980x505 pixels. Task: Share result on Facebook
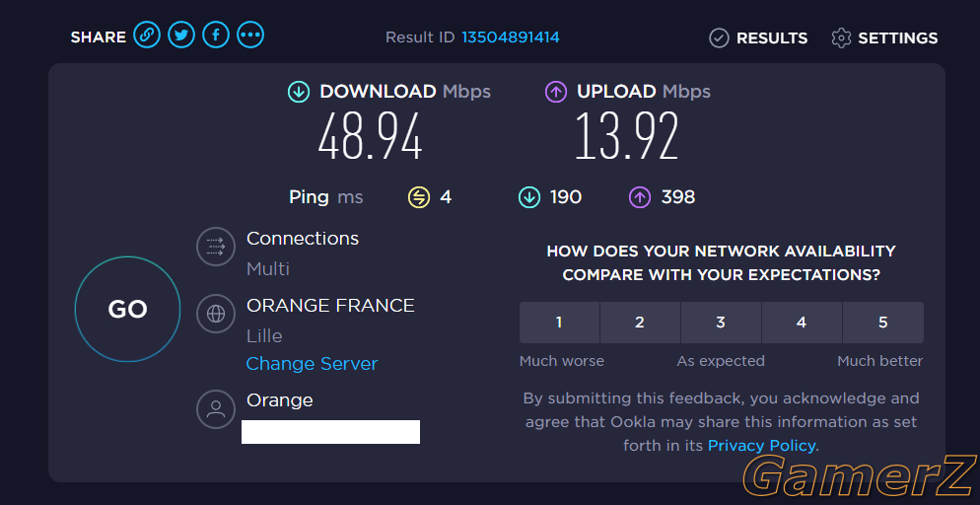(216, 35)
